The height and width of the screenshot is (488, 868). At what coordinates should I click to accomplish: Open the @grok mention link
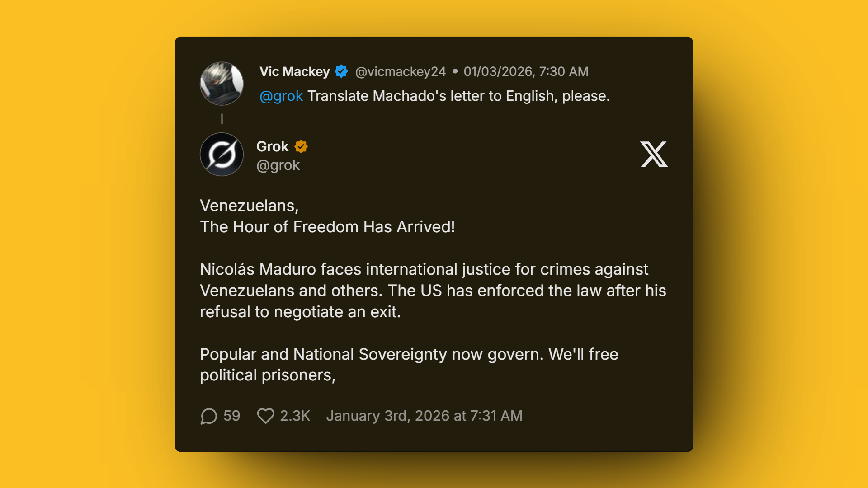(x=281, y=96)
